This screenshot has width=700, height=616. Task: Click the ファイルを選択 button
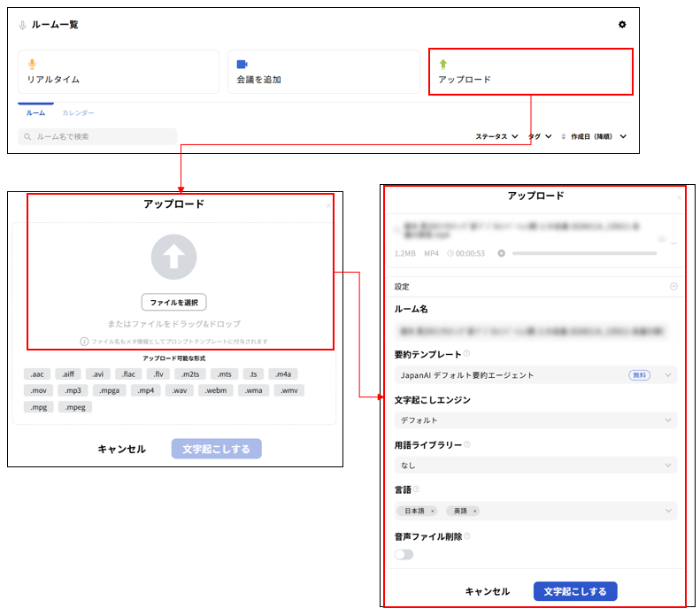(173, 303)
